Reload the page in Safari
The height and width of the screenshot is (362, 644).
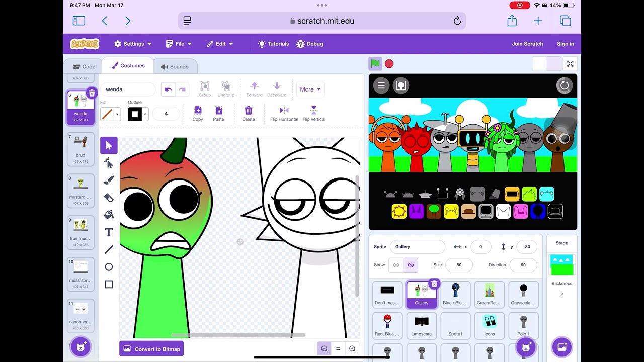pos(457,21)
